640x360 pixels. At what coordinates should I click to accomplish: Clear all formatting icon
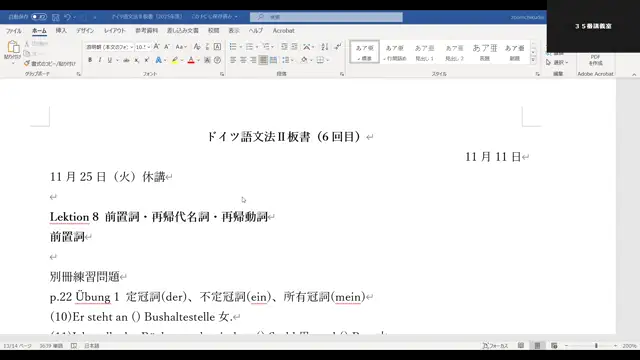tap(197, 47)
